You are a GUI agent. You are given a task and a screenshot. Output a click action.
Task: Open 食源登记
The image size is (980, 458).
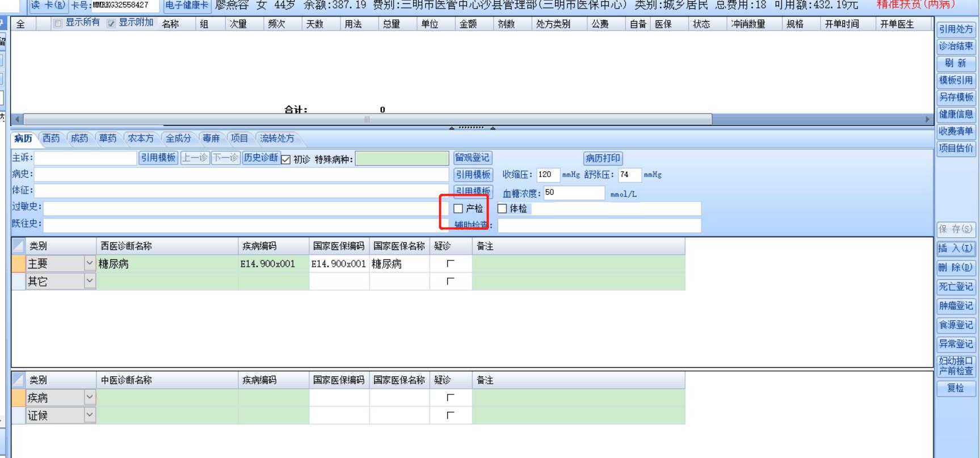tap(956, 325)
